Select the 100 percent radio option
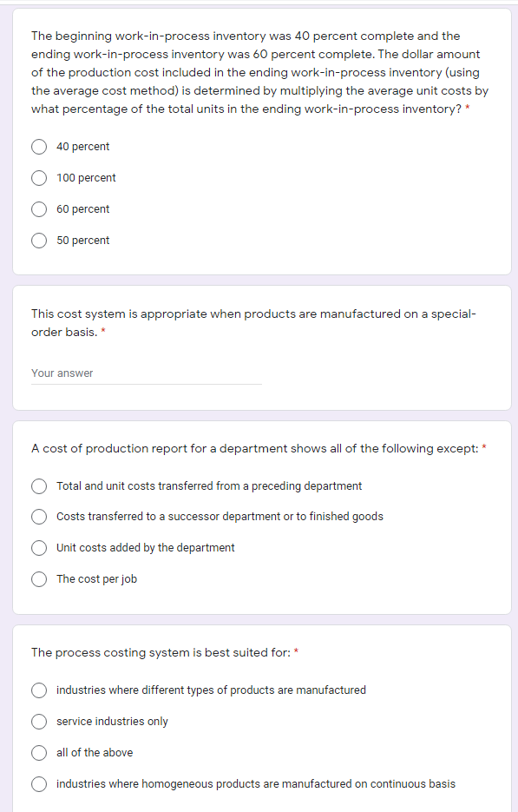 coord(39,178)
